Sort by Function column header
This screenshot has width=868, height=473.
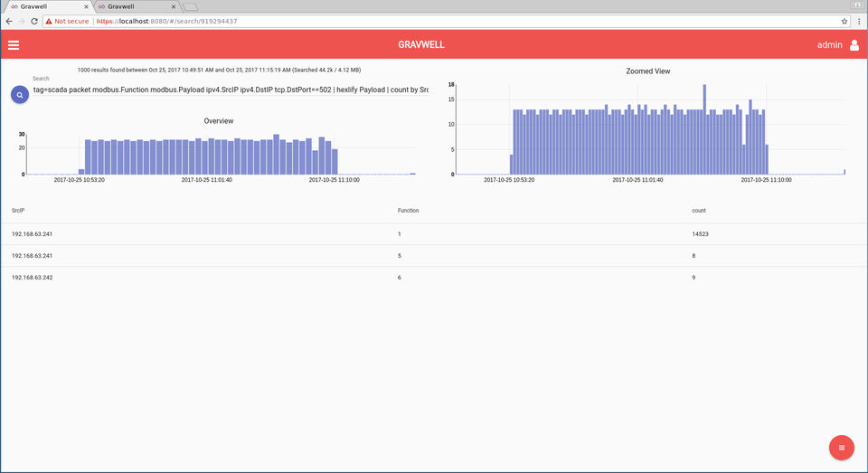tap(408, 211)
